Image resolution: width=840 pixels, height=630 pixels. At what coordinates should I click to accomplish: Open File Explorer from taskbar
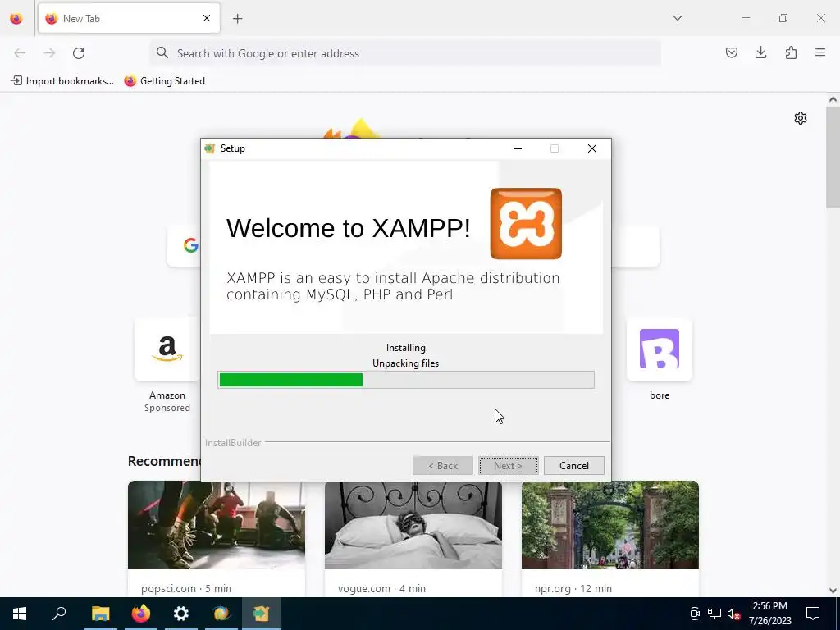(x=100, y=614)
